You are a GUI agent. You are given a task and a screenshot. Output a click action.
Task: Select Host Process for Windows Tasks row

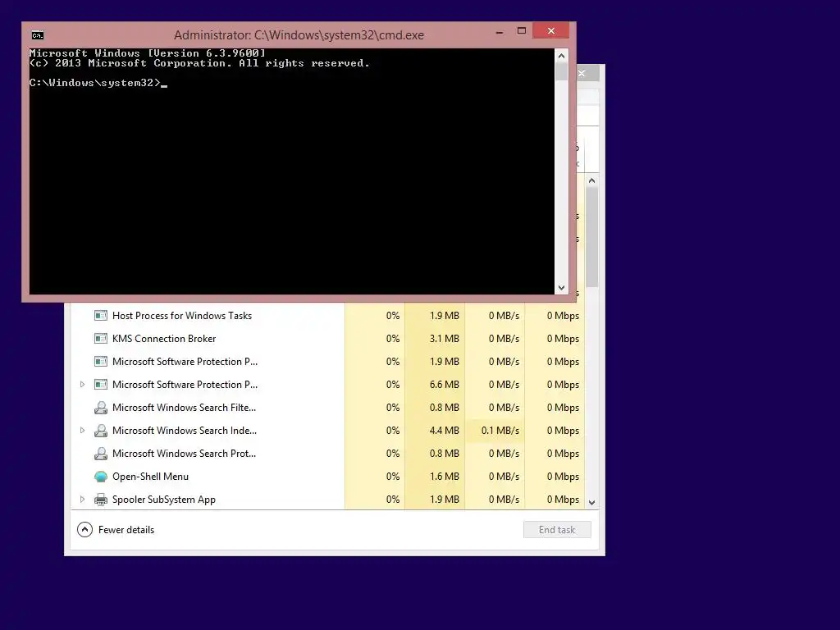click(327, 316)
